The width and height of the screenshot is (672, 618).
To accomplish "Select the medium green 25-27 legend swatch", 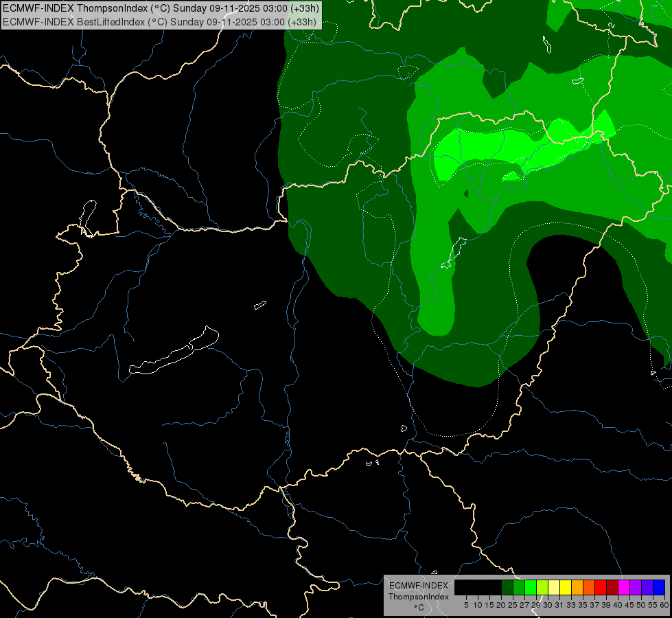I will (518, 587).
